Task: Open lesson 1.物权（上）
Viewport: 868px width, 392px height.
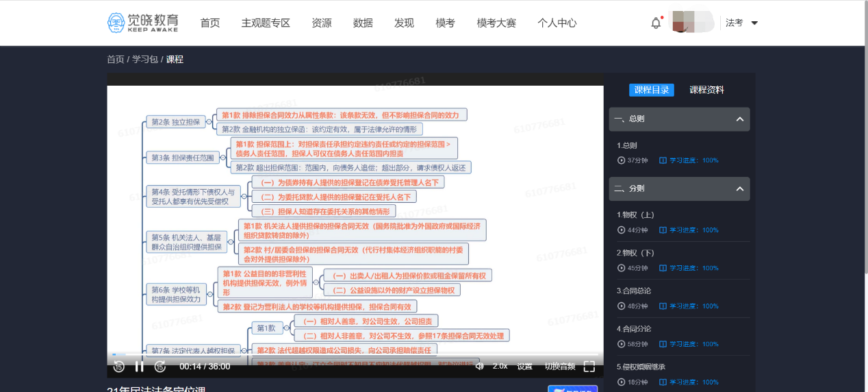Action: 636,215
